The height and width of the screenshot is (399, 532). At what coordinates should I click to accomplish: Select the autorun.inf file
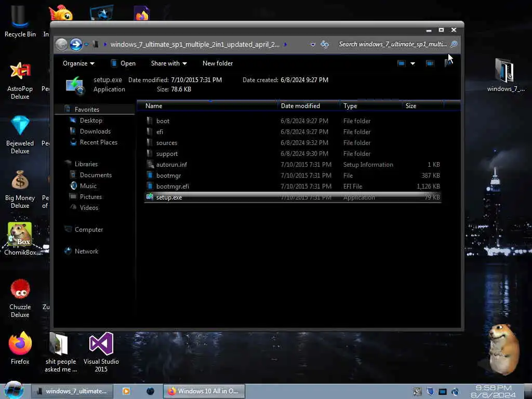292,164
